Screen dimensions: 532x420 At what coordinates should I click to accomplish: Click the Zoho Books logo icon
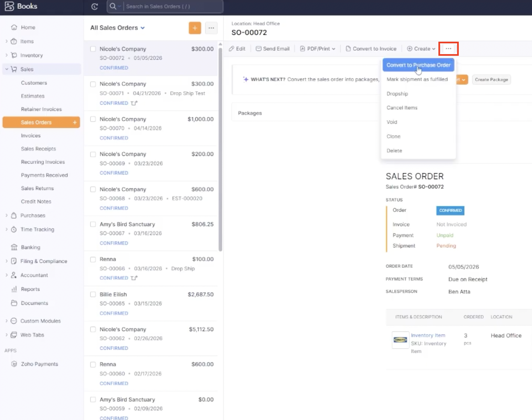click(x=9, y=6)
